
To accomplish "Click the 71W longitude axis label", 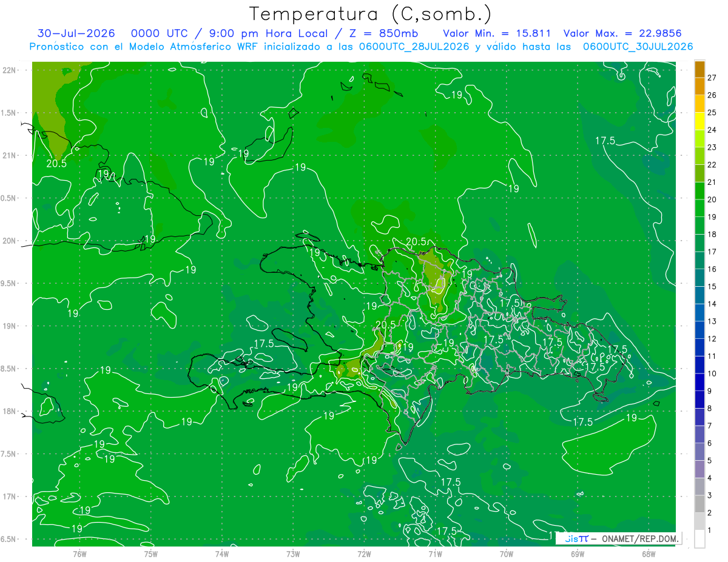I will click(435, 554).
